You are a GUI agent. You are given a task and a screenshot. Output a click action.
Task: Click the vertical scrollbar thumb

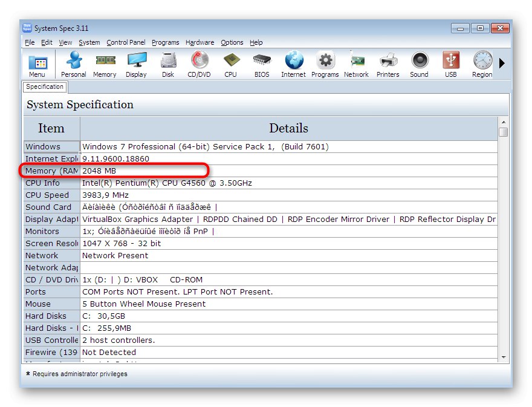(x=504, y=132)
